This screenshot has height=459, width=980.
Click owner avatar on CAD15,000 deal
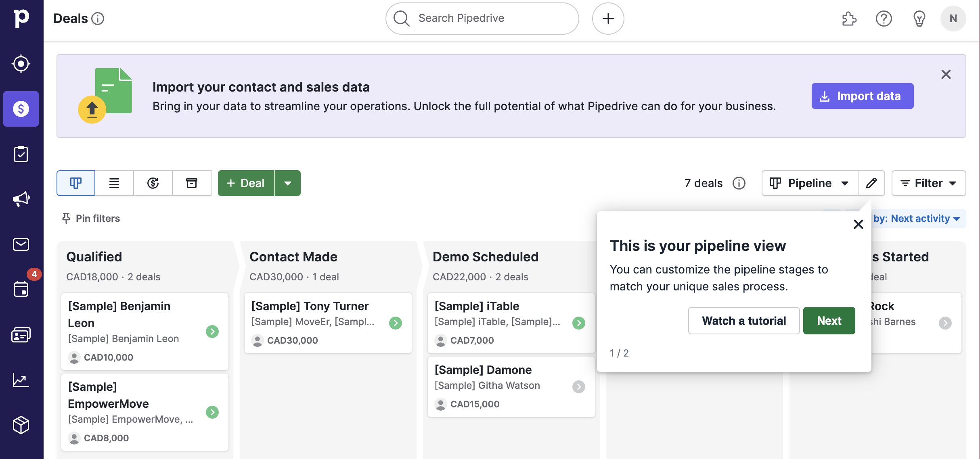(441, 404)
